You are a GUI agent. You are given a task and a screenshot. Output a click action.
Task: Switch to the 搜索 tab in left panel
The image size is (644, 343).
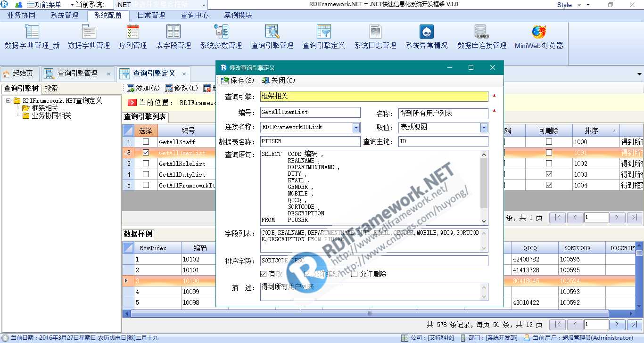coord(51,88)
